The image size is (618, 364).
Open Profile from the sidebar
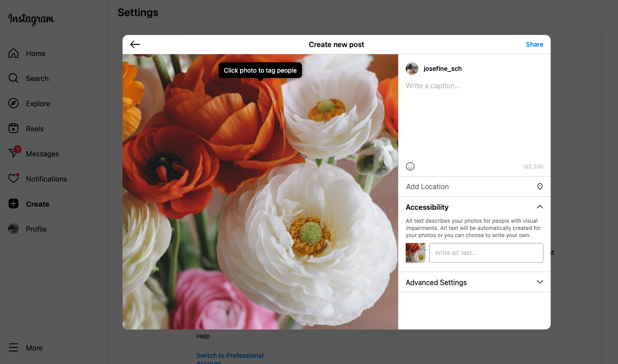click(x=36, y=229)
